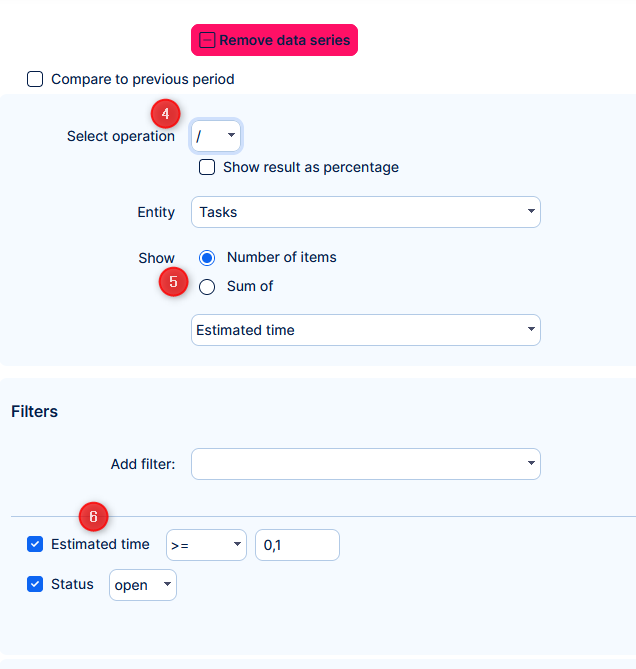Viewport: 636px width, 669px height.
Task: Click the red step 4 marker badge
Action: coord(165,112)
